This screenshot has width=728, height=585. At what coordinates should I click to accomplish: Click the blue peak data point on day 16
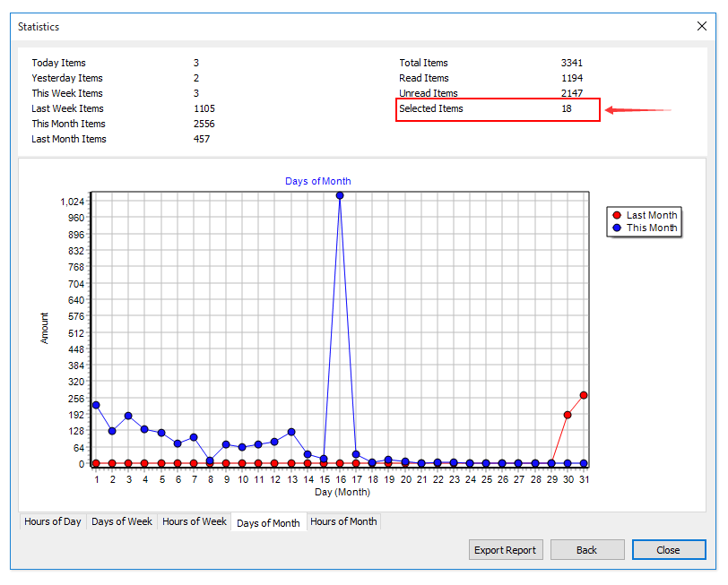tap(340, 195)
